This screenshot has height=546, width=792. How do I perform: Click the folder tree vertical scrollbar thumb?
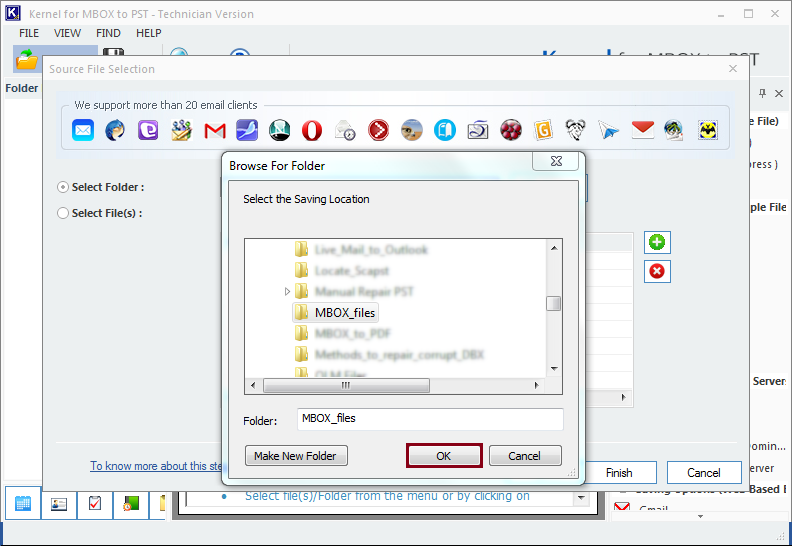coord(554,304)
